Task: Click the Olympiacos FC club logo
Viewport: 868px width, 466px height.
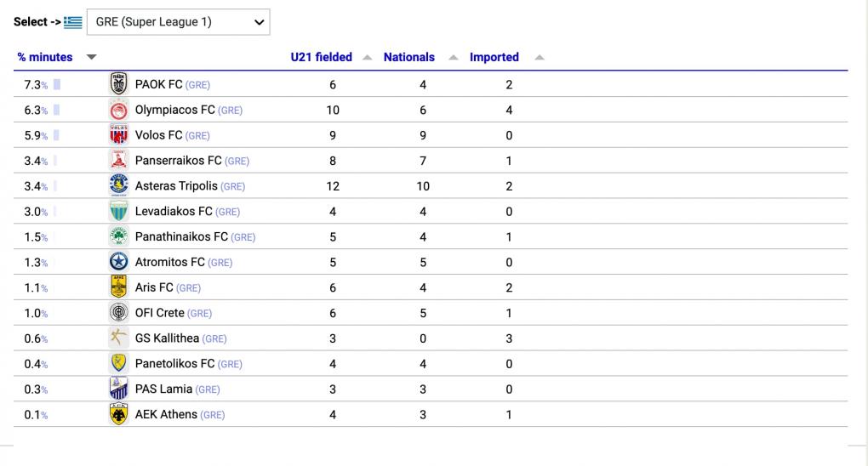Action: [118, 110]
